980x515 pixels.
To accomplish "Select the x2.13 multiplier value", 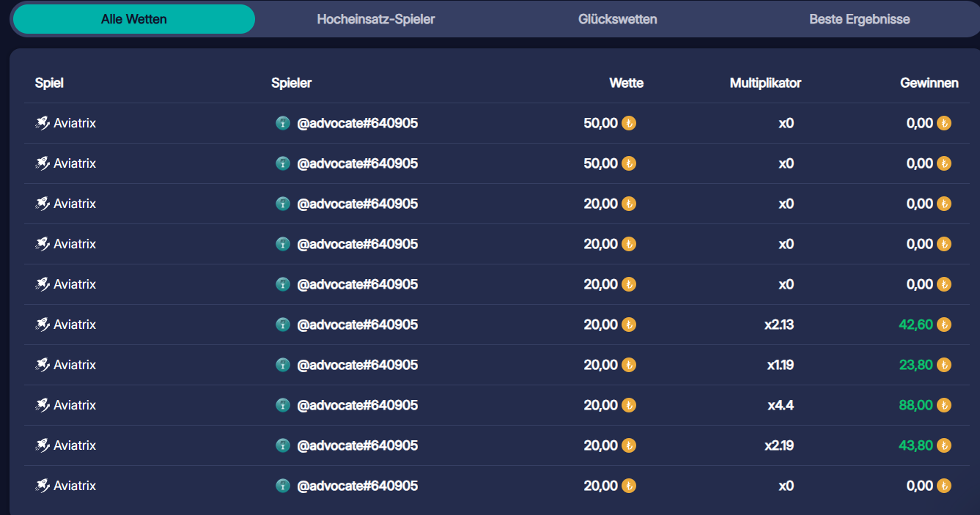I will (x=779, y=325).
